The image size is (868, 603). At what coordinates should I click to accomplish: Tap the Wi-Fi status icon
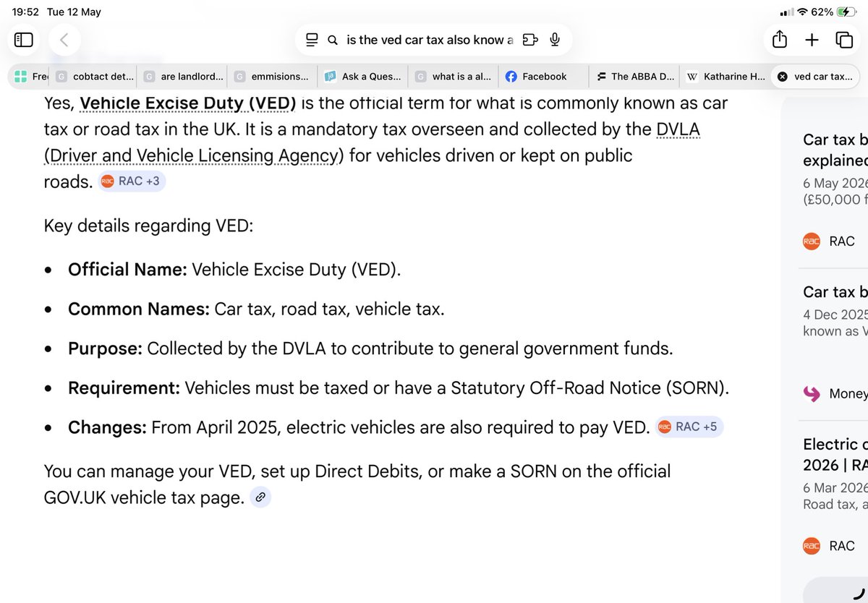pyautogui.click(x=801, y=12)
